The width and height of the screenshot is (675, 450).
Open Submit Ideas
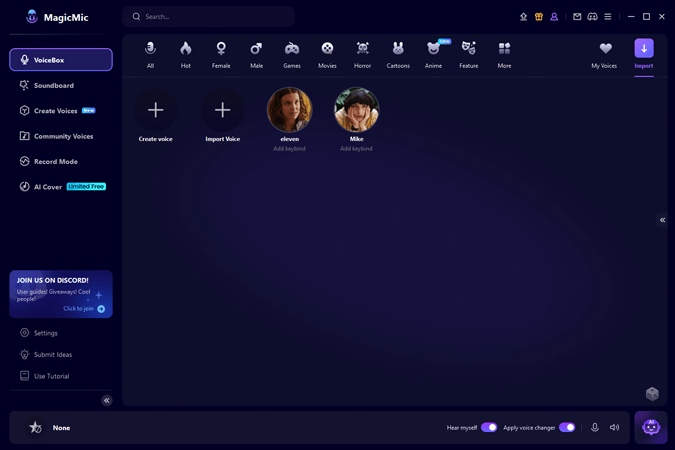(46, 354)
